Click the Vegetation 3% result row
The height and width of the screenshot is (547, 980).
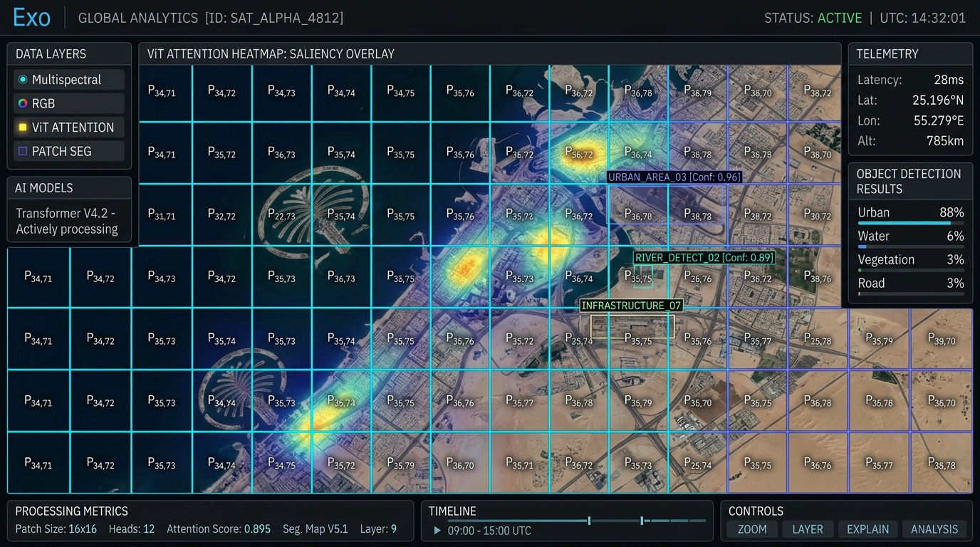pos(910,263)
